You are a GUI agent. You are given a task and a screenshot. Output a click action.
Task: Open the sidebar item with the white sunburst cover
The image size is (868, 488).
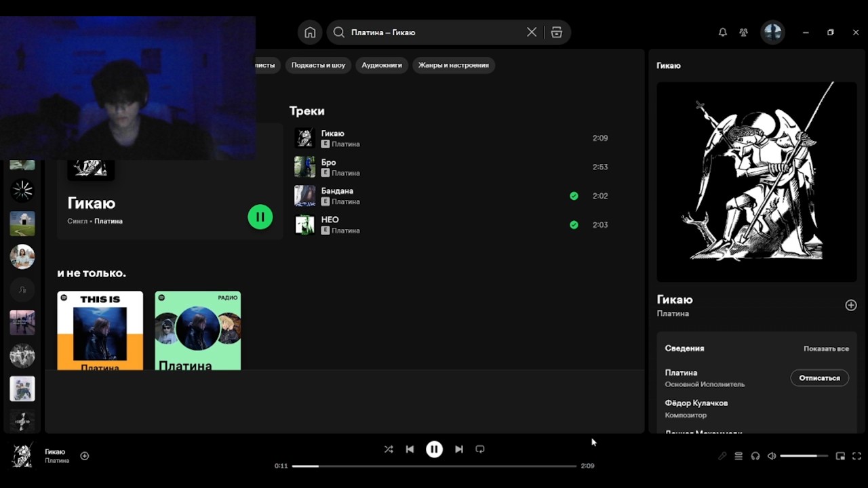point(22,190)
